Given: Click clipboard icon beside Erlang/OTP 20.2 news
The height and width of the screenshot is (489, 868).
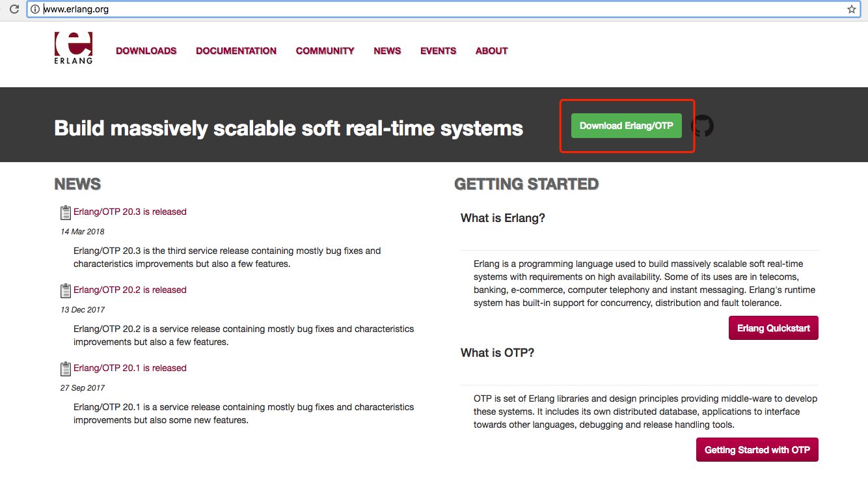Looking at the screenshot, I should click(66, 290).
